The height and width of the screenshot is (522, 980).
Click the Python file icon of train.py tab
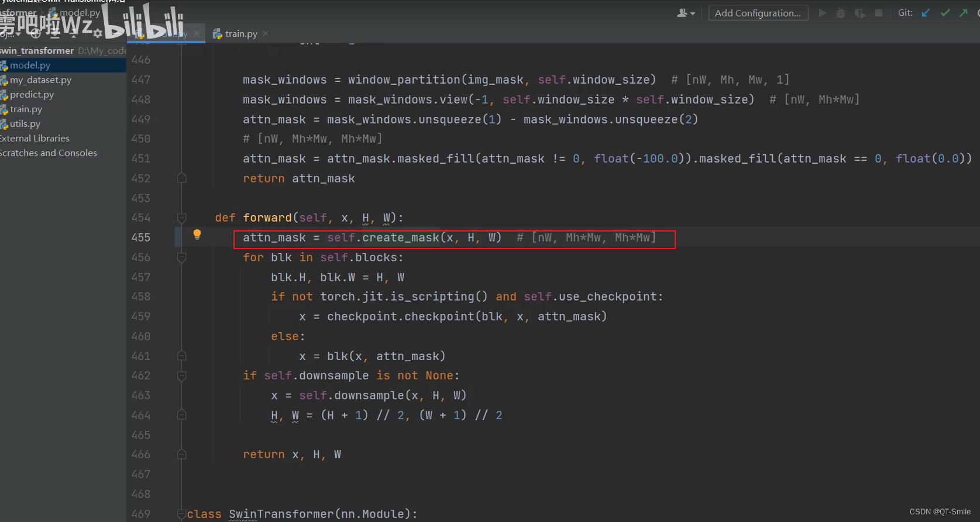217,34
